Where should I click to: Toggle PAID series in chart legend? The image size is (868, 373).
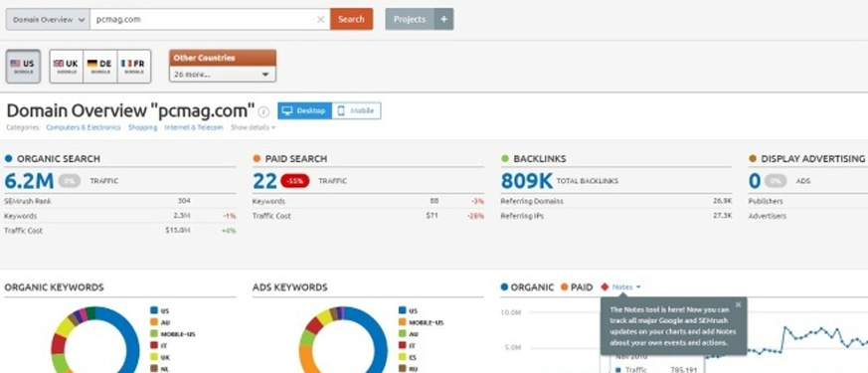pos(577,287)
